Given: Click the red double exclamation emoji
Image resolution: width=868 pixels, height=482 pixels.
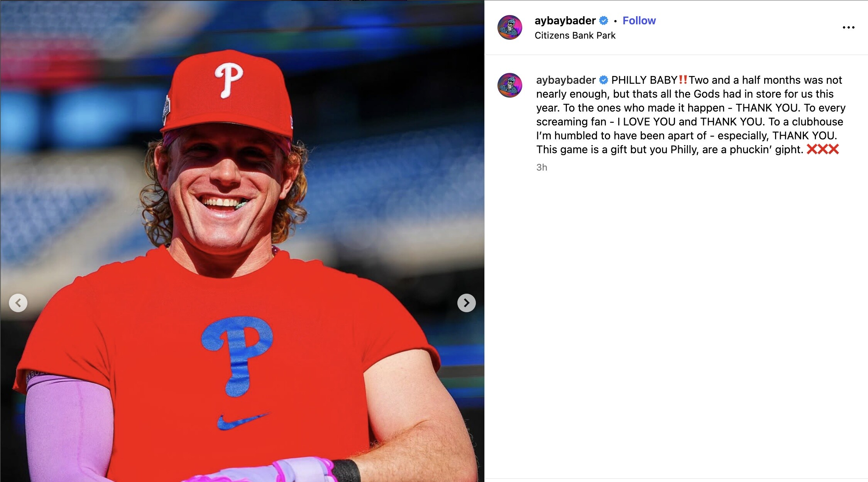Looking at the screenshot, I should pos(683,80).
